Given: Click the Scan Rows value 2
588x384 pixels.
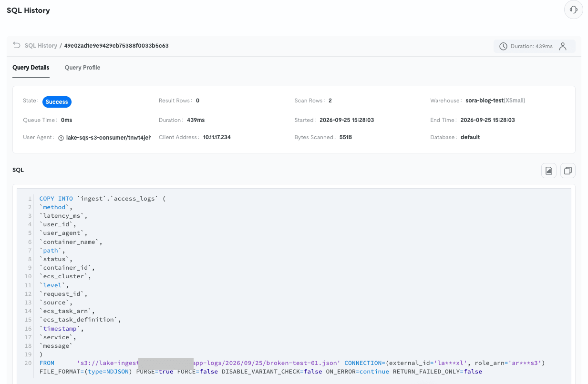Looking at the screenshot, I should [330, 101].
